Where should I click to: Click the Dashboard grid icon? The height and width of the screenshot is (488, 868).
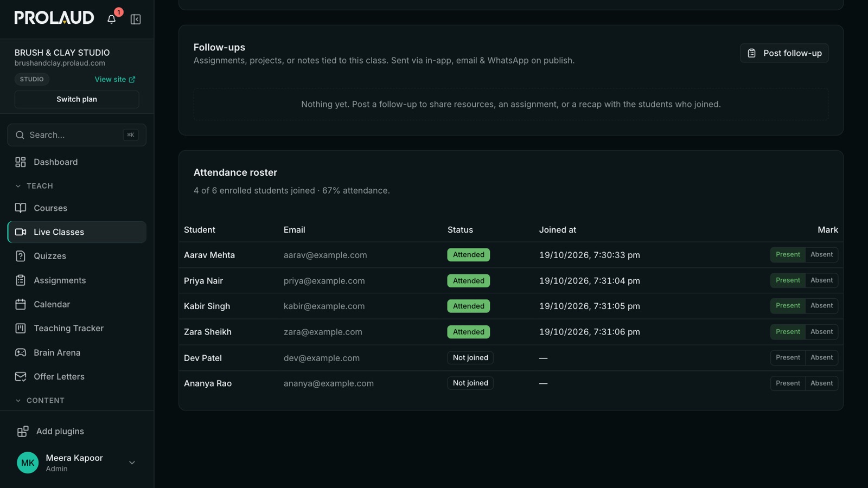point(21,162)
